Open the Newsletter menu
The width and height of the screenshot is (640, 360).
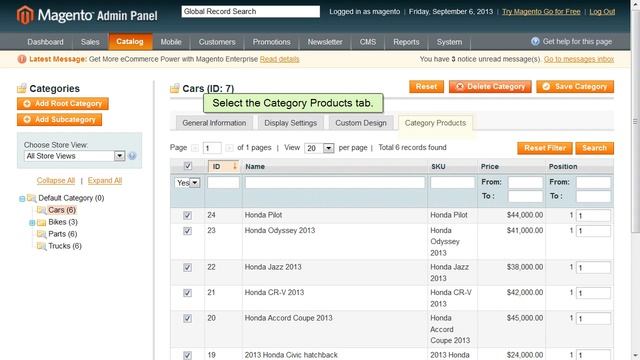[x=325, y=42]
